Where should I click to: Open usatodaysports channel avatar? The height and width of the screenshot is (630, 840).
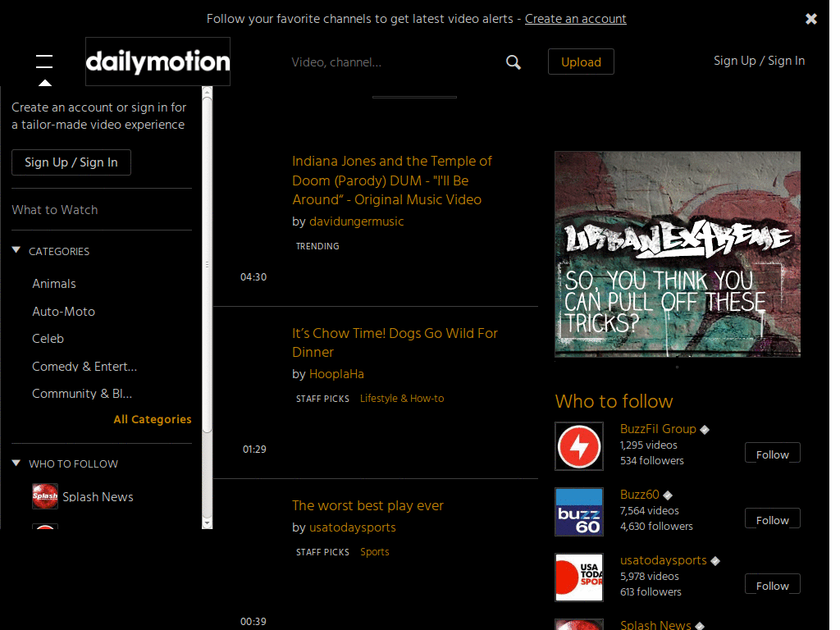[x=579, y=577]
